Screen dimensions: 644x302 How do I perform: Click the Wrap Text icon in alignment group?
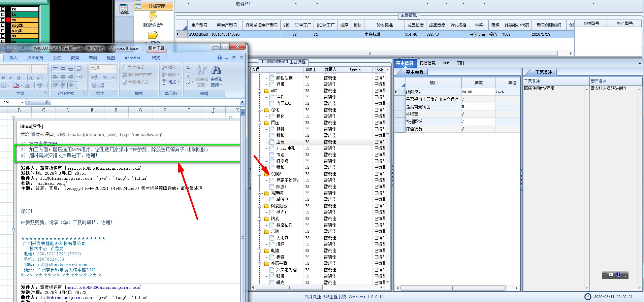79,68
